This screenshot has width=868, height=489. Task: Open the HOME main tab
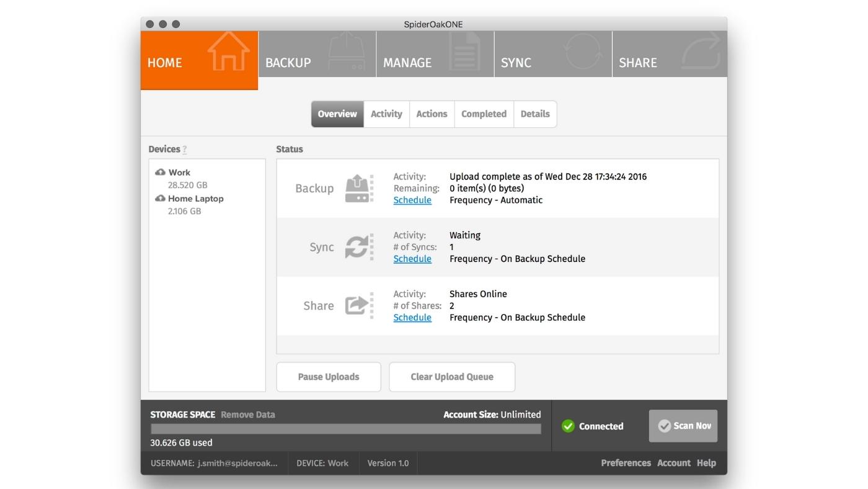tap(199, 60)
